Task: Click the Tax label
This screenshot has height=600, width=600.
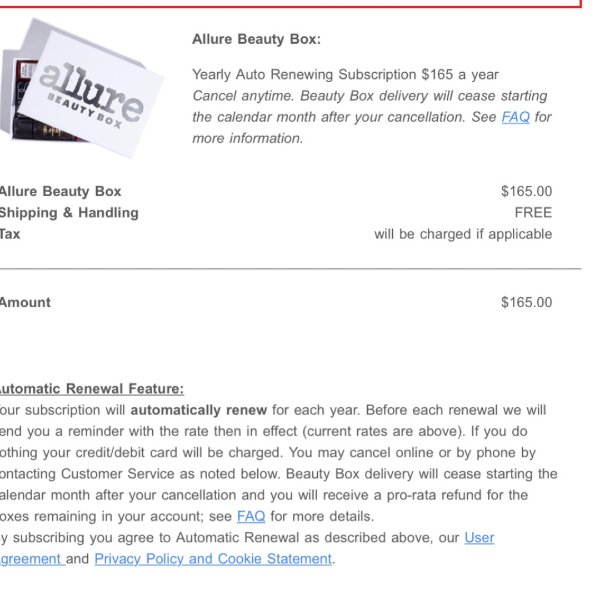Action: [x=10, y=234]
